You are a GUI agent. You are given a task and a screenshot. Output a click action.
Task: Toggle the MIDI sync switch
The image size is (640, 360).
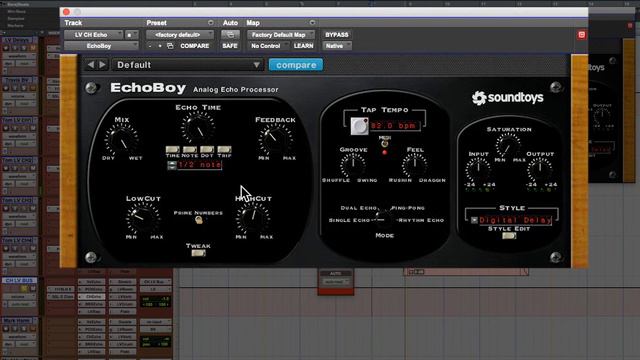[384, 144]
